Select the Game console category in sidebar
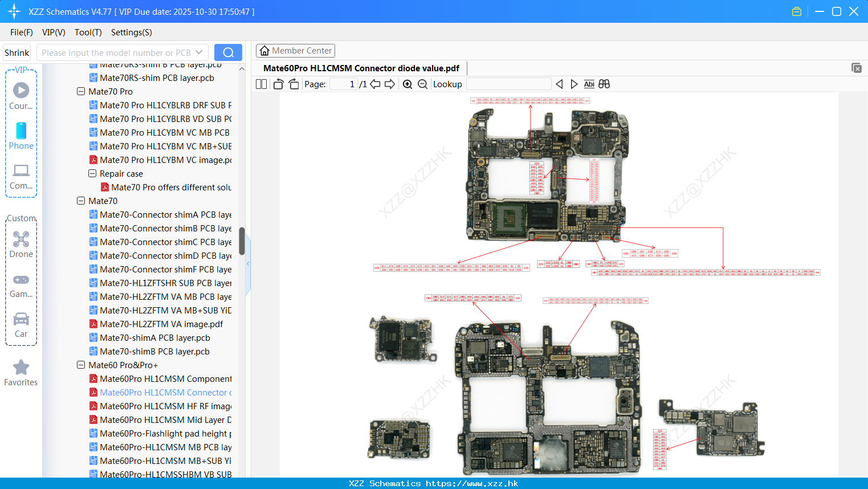Screen dimensions: 868x489 click(21, 285)
